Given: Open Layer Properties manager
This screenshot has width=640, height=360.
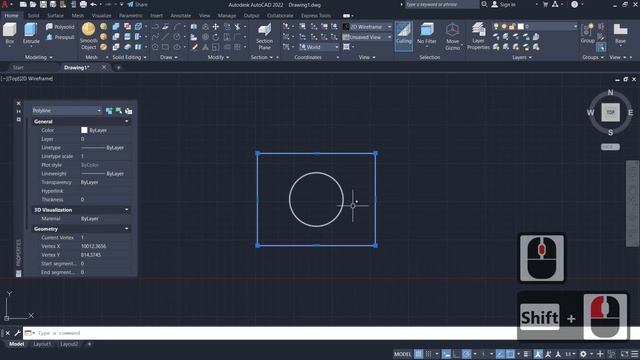Looking at the screenshot, I should pyautogui.click(x=478, y=36).
